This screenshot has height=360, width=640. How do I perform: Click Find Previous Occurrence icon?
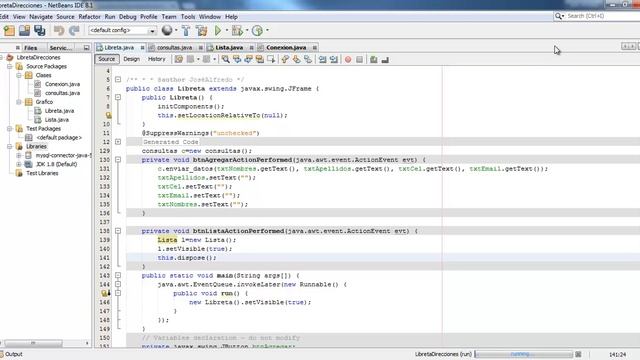point(237,60)
